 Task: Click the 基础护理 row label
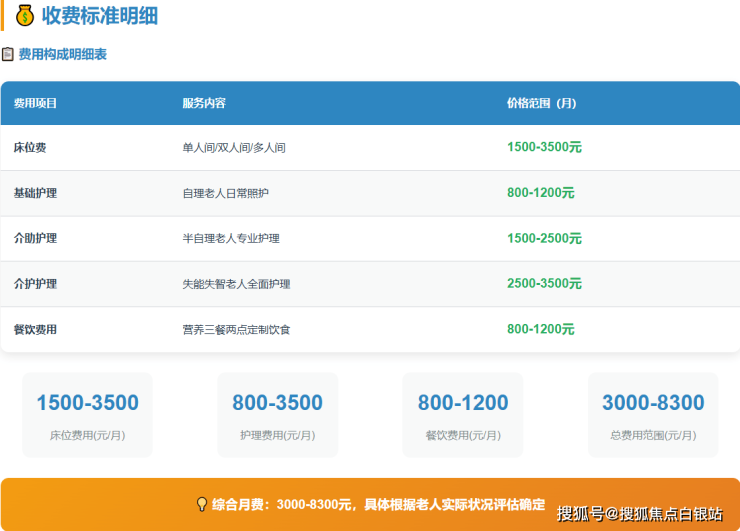pos(35,192)
